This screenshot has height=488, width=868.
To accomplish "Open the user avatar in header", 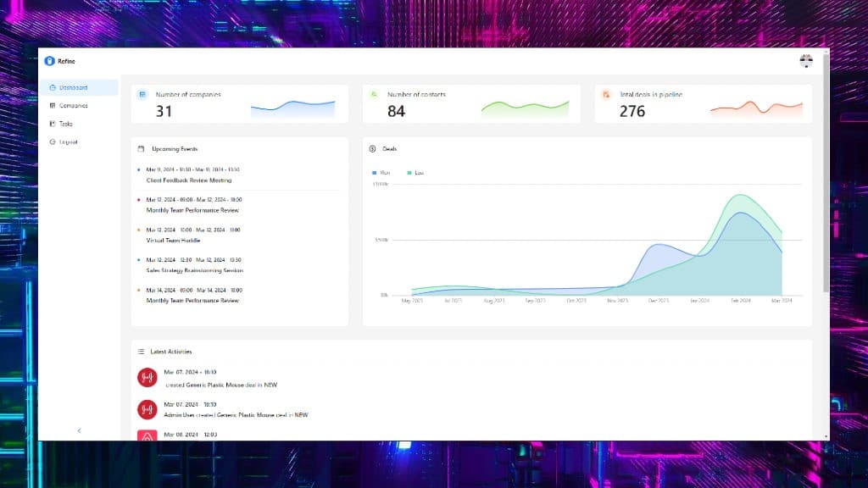I will coord(806,61).
